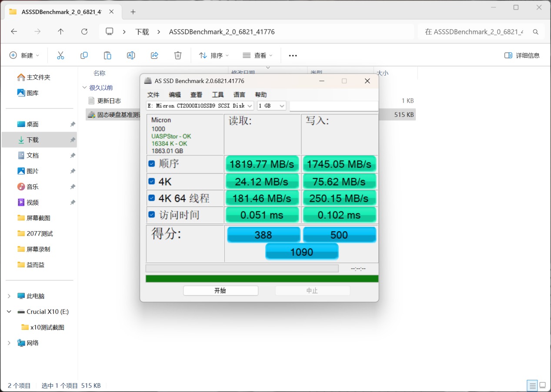Screen dimensions: 551x392
Task: Click the Share arrow icon
Action: coord(154,55)
